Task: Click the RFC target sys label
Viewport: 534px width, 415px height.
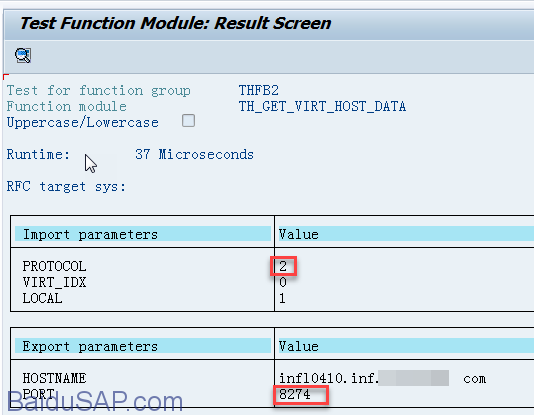Action: 66,187
